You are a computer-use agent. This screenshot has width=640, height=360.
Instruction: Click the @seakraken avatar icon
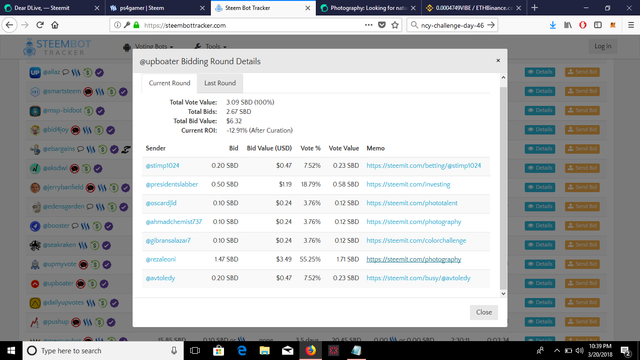pyautogui.click(x=35, y=245)
